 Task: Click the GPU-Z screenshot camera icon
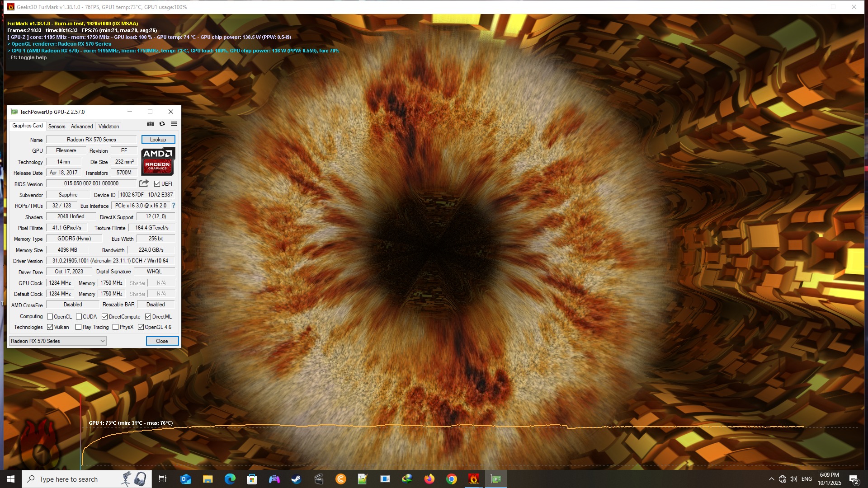point(151,124)
